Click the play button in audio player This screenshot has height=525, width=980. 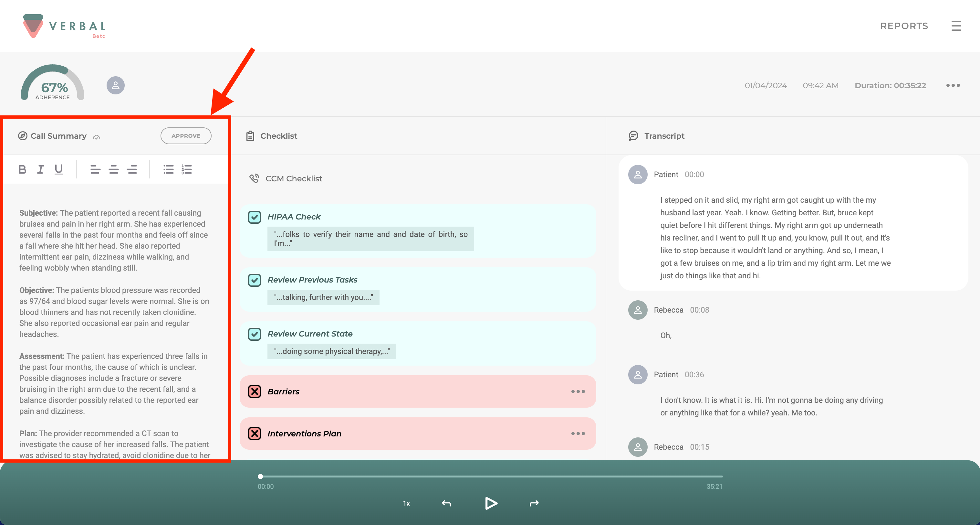[491, 503]
